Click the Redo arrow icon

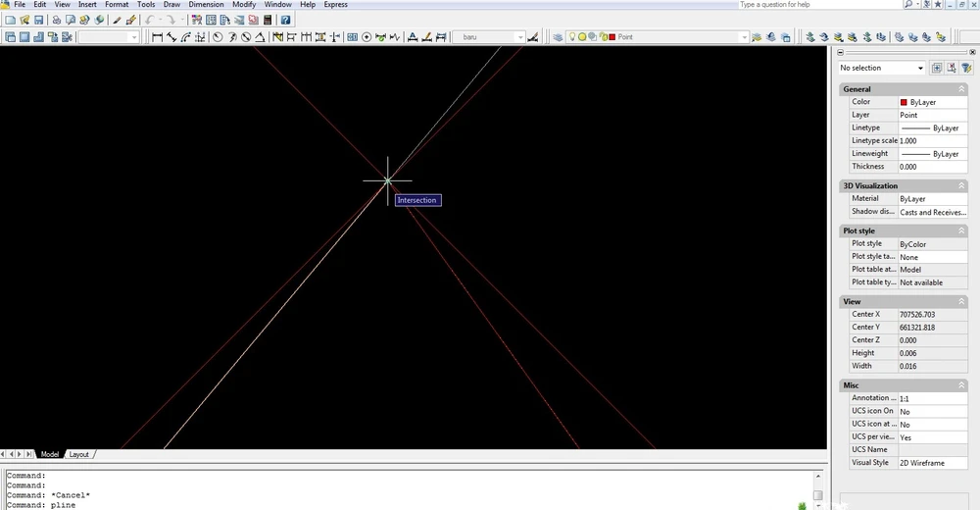tap(171, 20)
